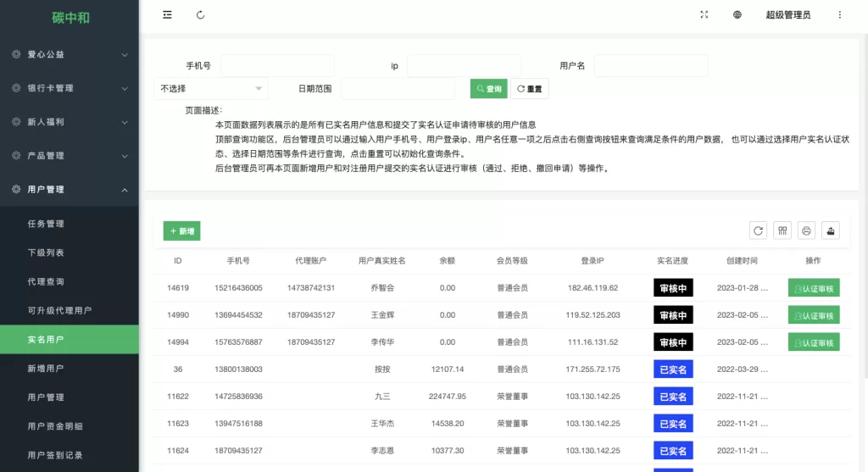Click the 会员等级 column header
Image resolution: width=868 pixels, height=472 pixels.
click(x=512, y=261)
